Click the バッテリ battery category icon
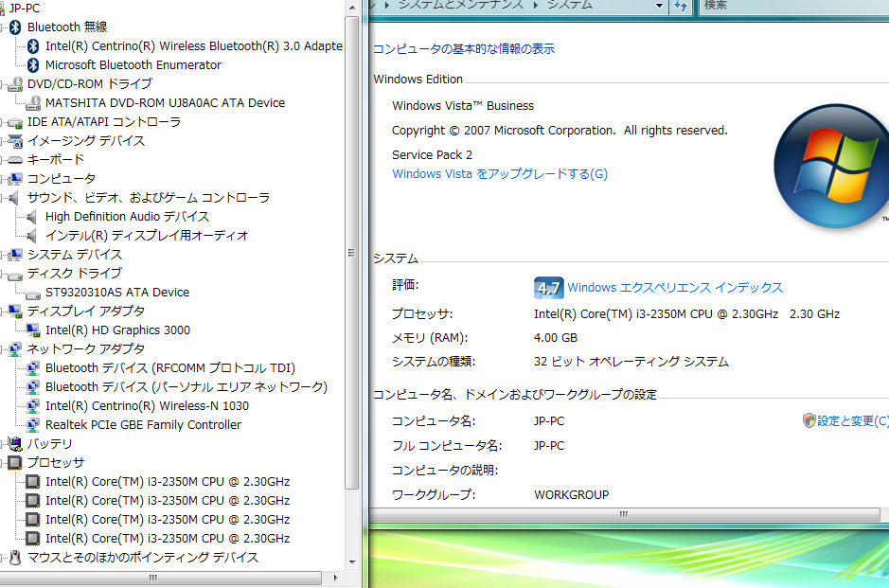This screenshot has height=588, width=889. [15, 444]
